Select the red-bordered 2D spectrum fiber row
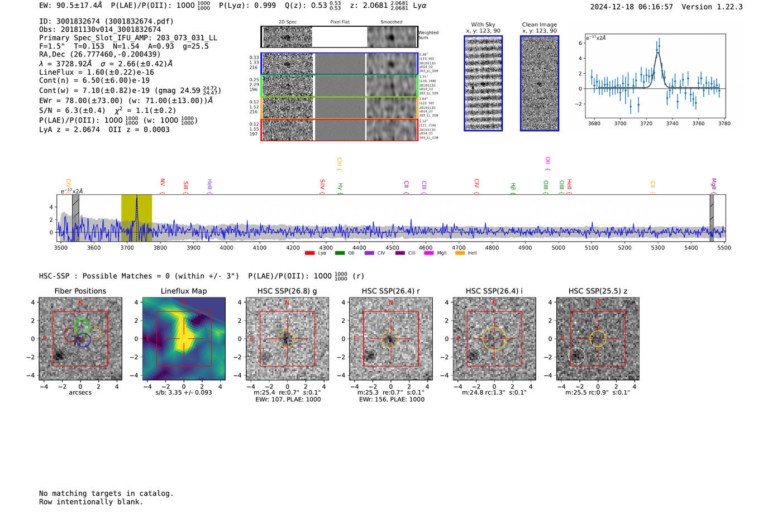 coord(340,130)
